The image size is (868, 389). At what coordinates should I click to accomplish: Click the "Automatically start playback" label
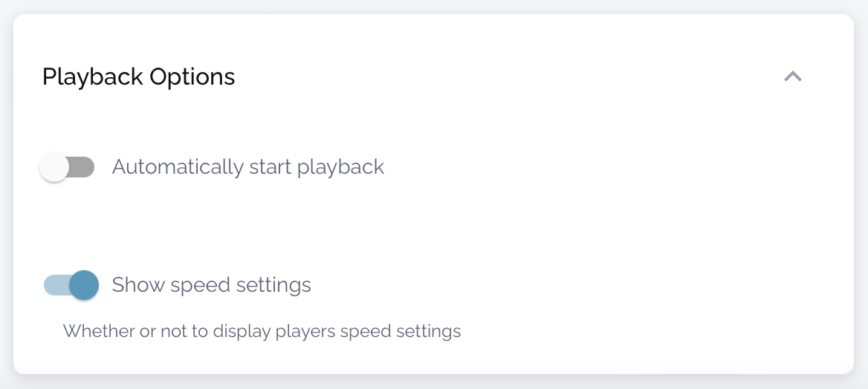point(247,167)
